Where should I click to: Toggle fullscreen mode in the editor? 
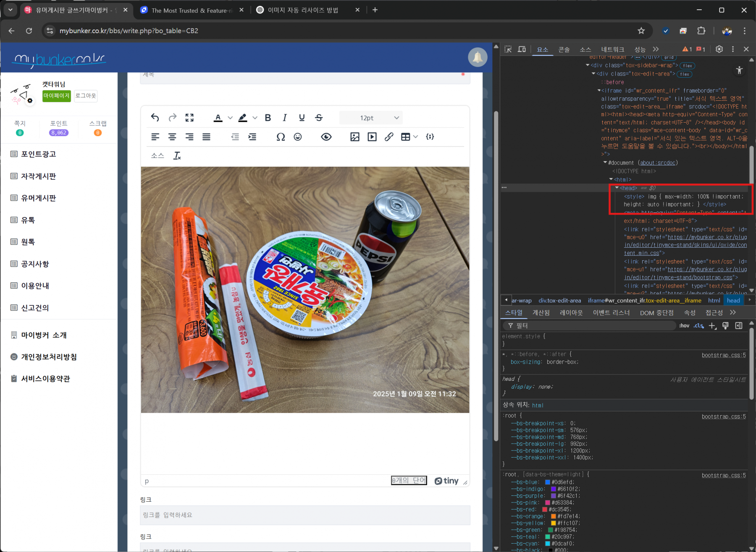[189, 118]
